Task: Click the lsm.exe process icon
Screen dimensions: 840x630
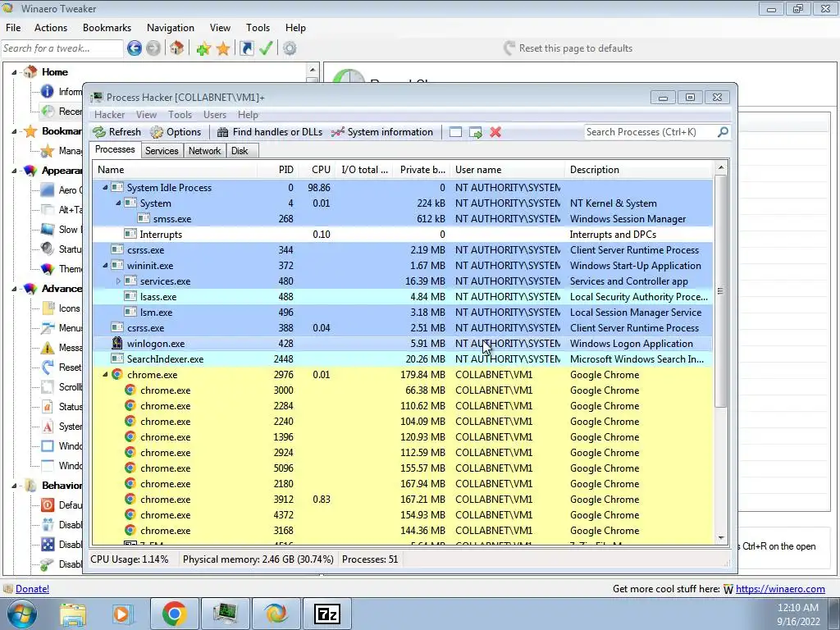Action: click(x=130, y=313)
